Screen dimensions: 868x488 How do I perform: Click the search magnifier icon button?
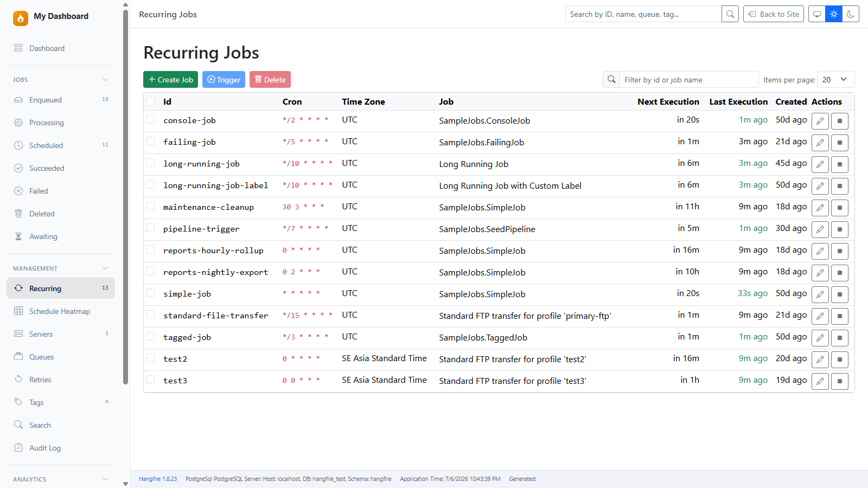coord(730,14)
